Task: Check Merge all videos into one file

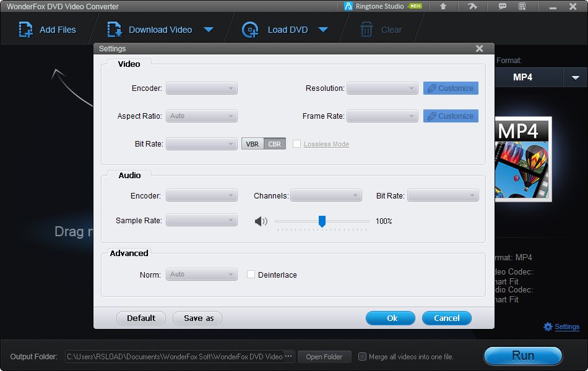Action: click(362, 356)
